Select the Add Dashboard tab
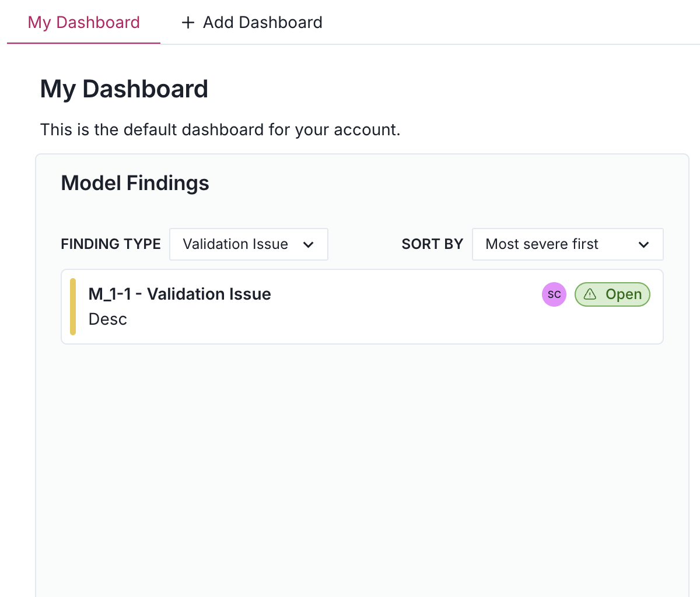Image resolution: width=700 pixels, height=597 pixels. coord(251,22)
